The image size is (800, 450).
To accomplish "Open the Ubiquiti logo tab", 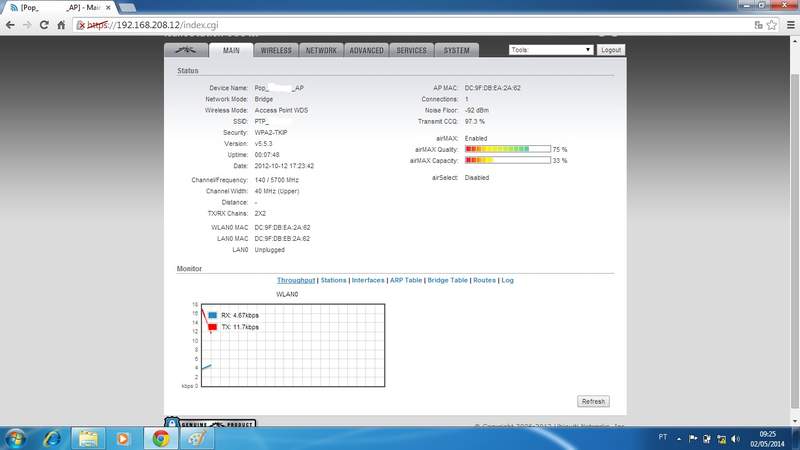I will (x=186, y=50).
